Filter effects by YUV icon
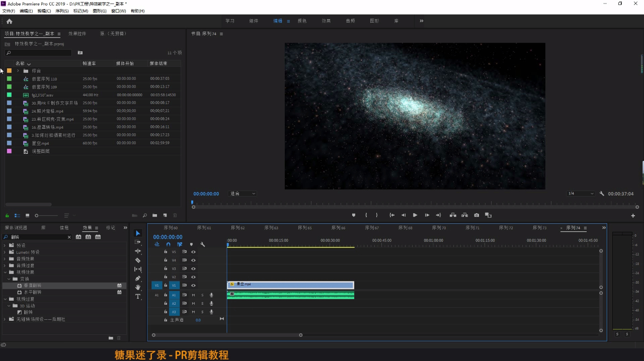 click(98, 237)
